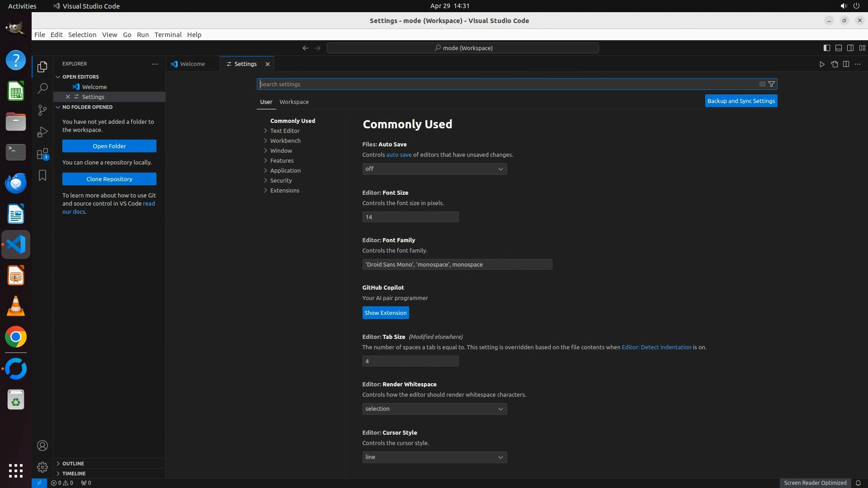Toggle Screen Reader Optimized status item
Viewport: 868px width, 488px height.
(x=815, y=483)
